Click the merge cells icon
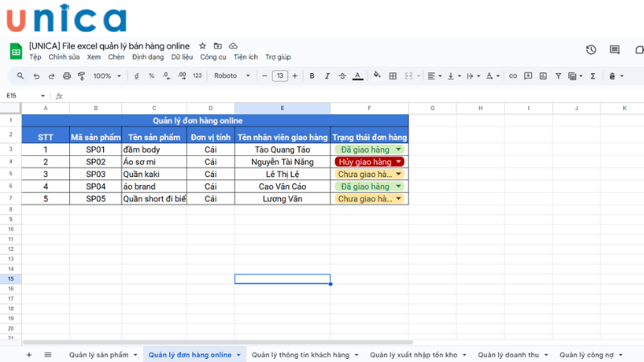This screenshot has height=362, width=644. (408, 76)
